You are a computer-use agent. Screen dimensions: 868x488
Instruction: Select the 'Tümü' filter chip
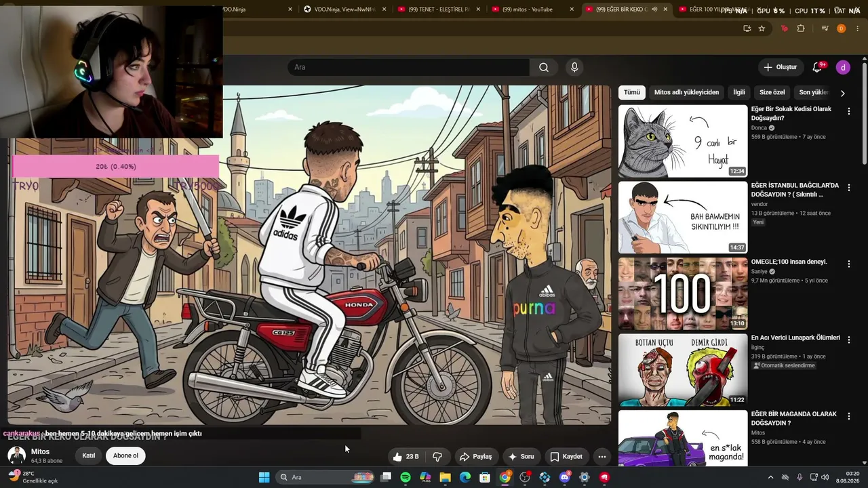(632, 92)
